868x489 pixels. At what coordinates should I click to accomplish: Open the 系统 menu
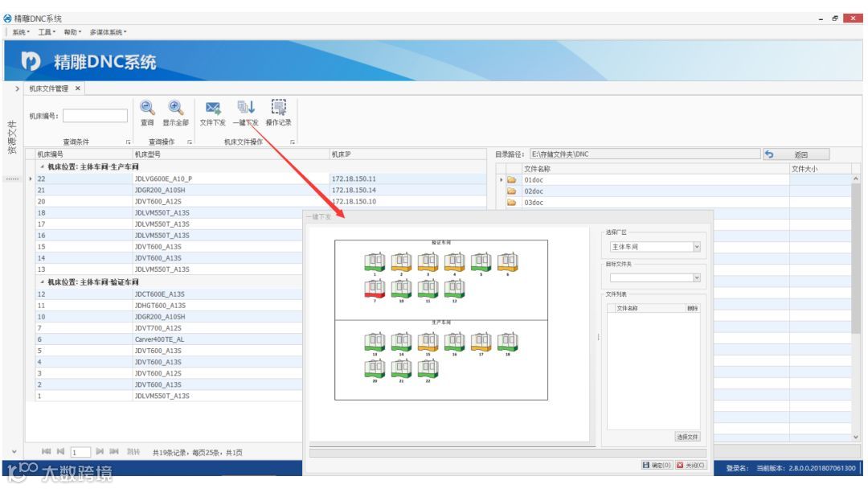(20, 32)
